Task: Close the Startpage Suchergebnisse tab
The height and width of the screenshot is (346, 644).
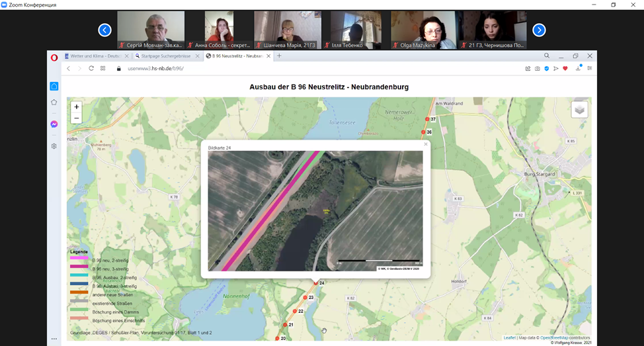Action: 198,56
